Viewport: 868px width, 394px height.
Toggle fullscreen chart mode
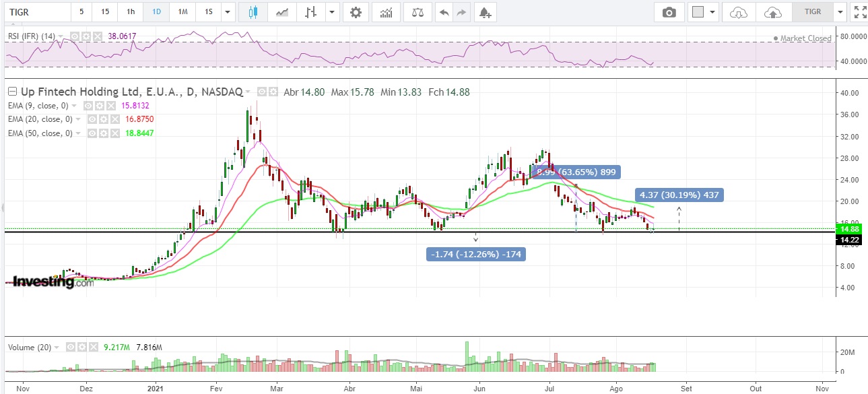click(x=859, y=12)
